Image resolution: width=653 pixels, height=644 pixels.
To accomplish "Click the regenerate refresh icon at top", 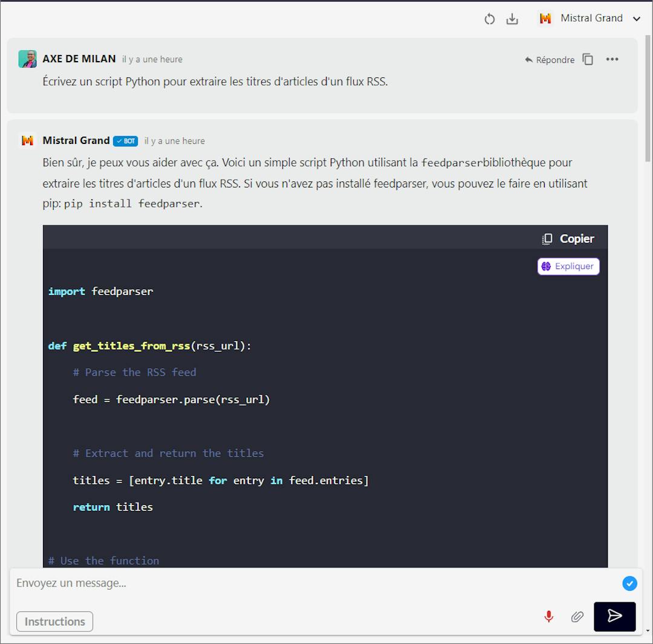I will point(489,19).
